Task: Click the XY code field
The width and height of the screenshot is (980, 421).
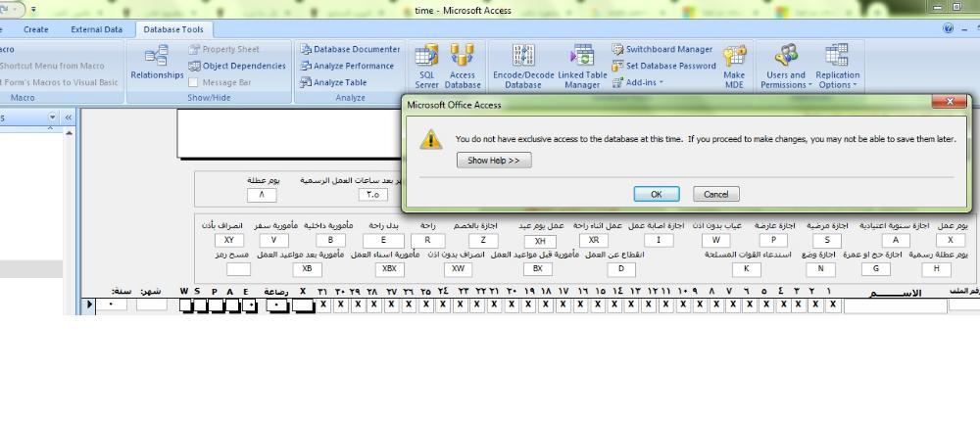Action: (x=228, y=240)
